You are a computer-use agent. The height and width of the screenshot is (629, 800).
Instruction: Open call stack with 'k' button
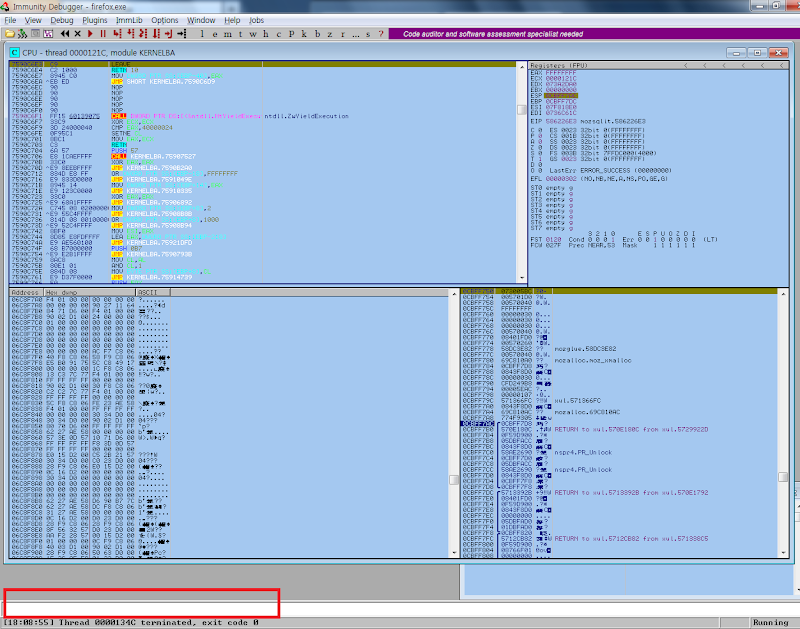coord(302,33)
